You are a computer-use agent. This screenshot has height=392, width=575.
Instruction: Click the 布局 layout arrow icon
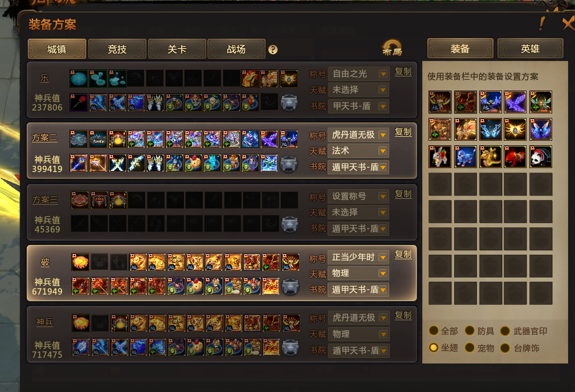(x=392, y=48)
